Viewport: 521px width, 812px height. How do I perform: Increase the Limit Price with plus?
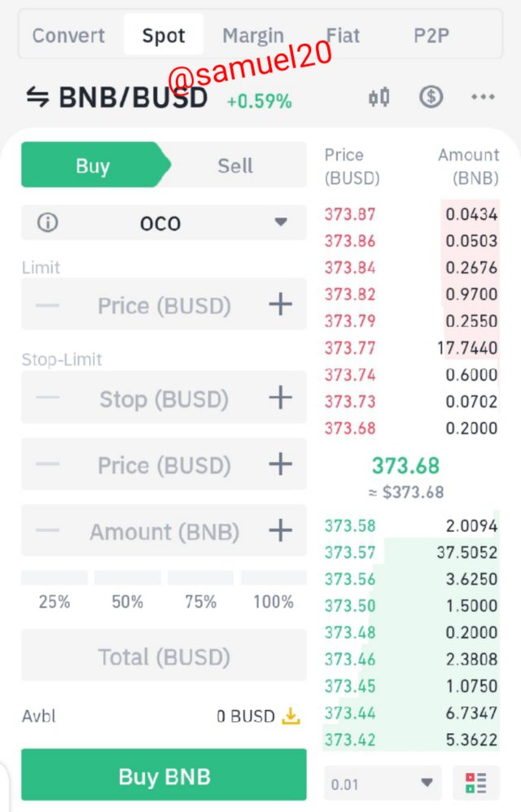point(280,304)
